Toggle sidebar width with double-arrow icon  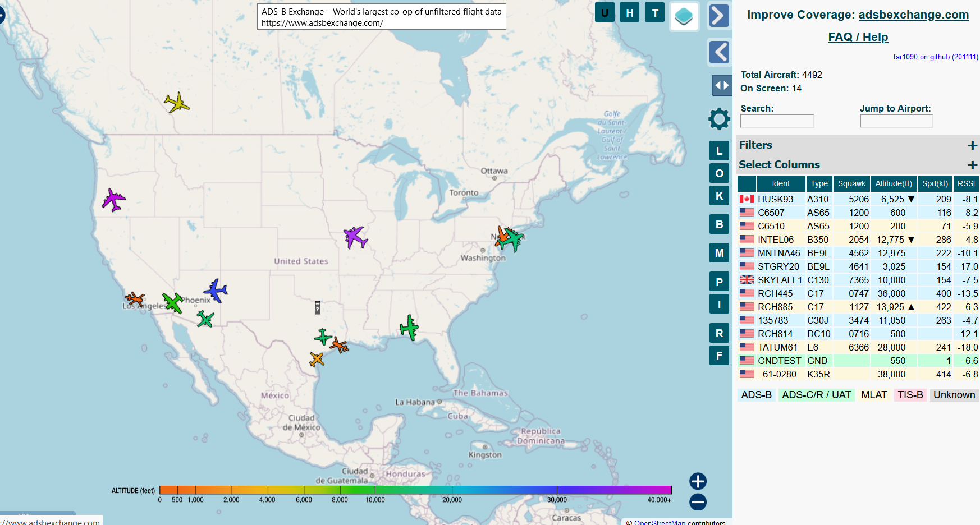pyautogui.click(x=722, y=85)
